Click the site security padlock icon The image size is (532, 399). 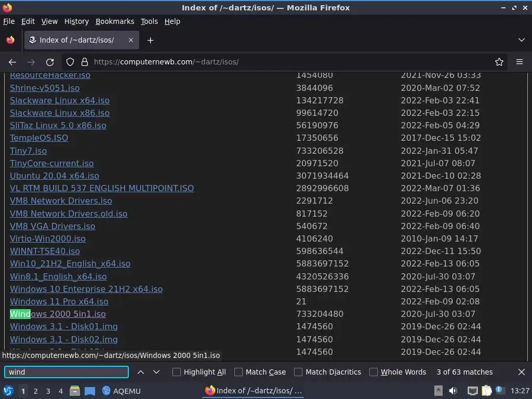(85, 62)
